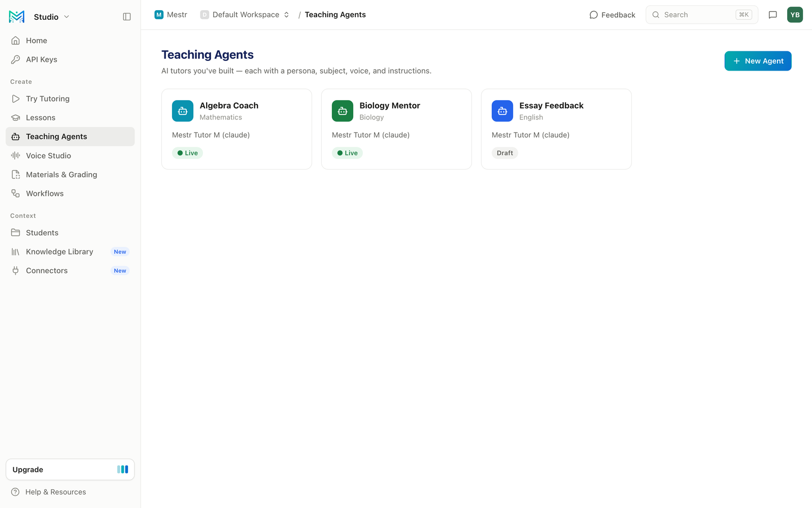
Task: Click the Mestr breadcrumb text
Action: click(x=177, y=15)
